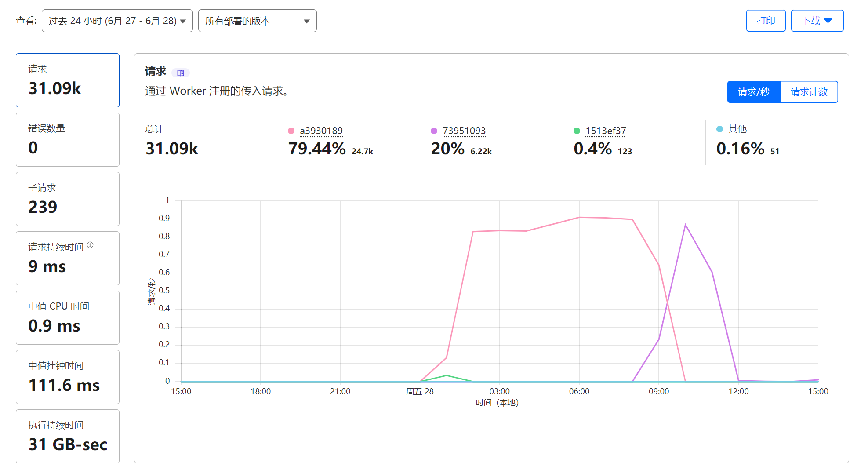Select the 子请求 239 metric card
Screen dimensions: 868x470
pyautogui.click(x=68, y=199)
